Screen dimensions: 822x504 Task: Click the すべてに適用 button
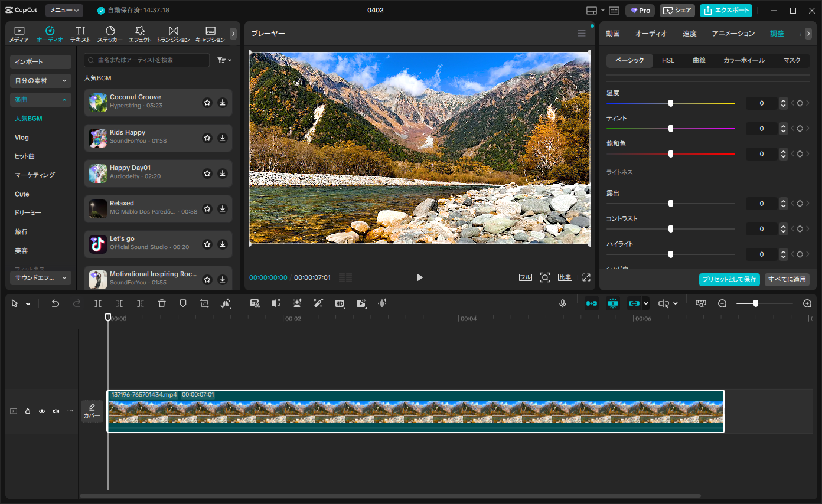(787, 279)
